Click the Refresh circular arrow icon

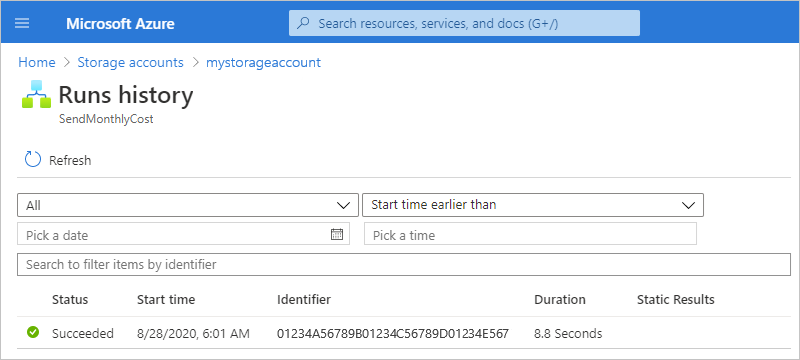pyautogui.click(x=33, y=160)
